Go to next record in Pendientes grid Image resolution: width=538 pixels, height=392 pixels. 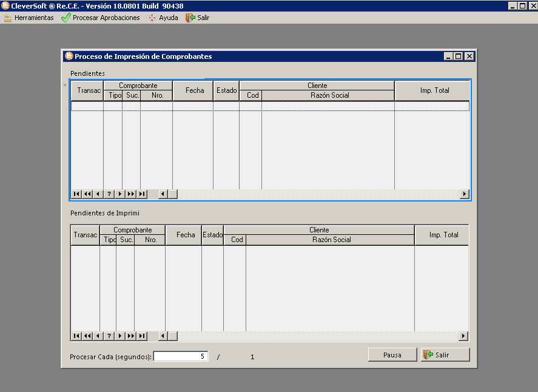pos(120,194)
